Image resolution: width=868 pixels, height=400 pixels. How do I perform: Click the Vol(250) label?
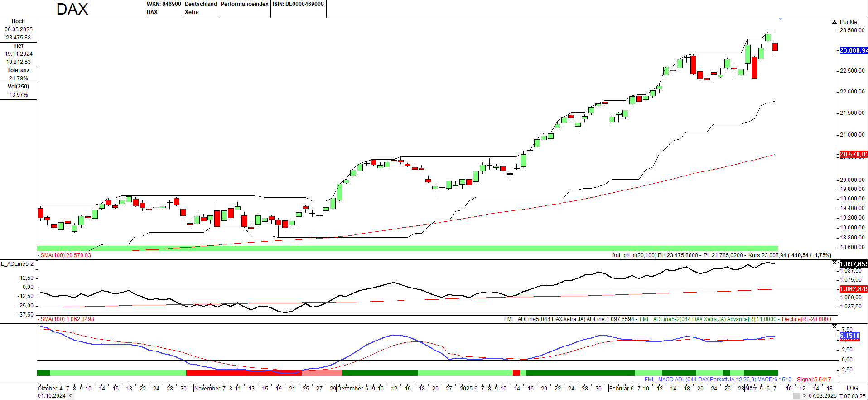point(18,87)
